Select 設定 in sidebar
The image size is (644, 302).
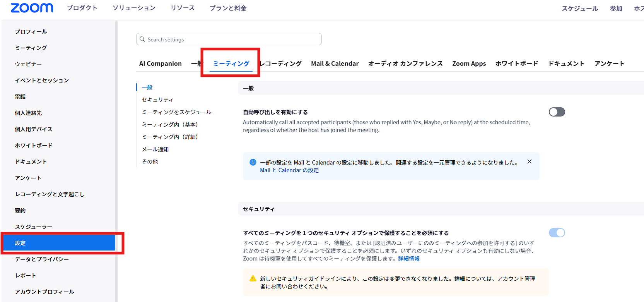(59, 243)
